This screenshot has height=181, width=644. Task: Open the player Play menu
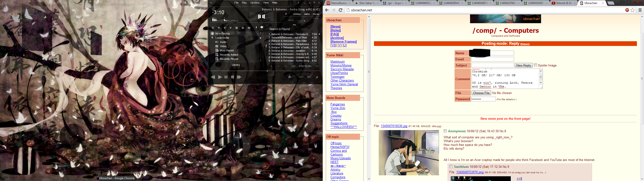click(x=244, y=3)
